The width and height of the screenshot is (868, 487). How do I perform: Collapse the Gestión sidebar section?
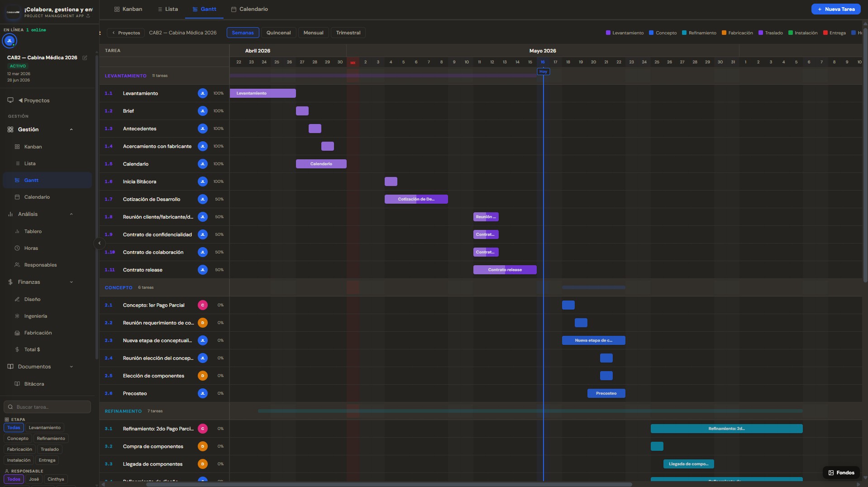pyautogui.click(x=71, y=129)
